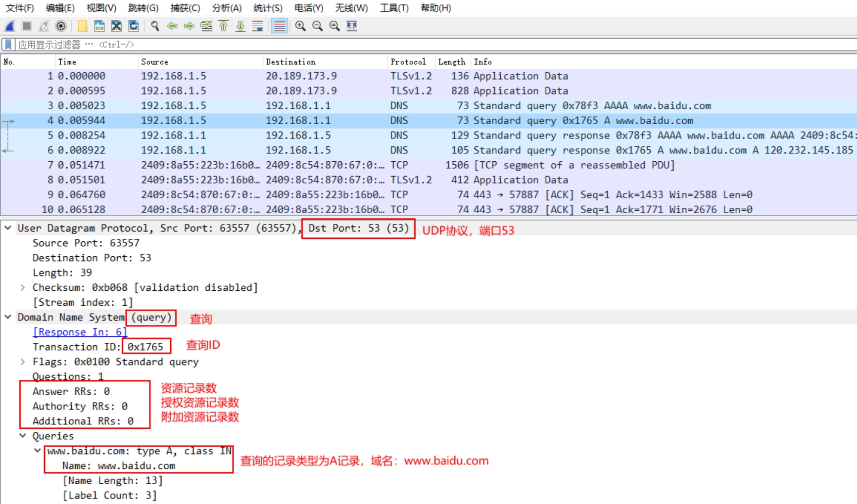
Task: Open the 文件(F) menu
Action: 20,8
